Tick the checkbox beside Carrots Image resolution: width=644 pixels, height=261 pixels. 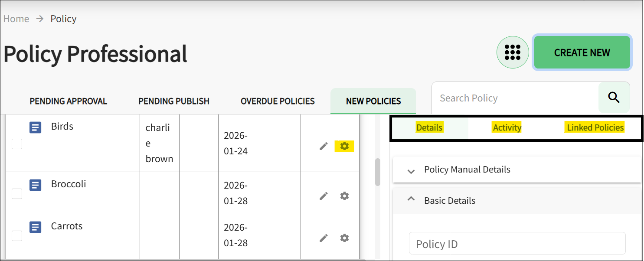point(16,235)
